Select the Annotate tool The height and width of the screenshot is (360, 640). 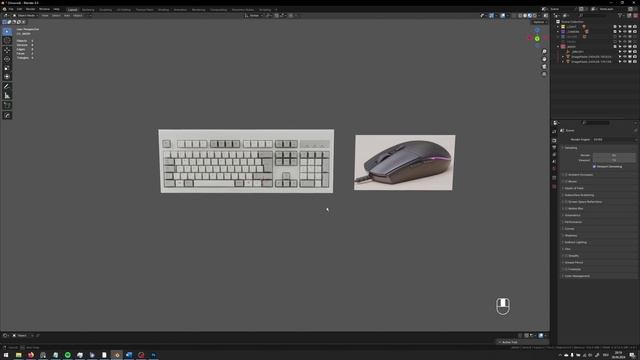[7, 87]
